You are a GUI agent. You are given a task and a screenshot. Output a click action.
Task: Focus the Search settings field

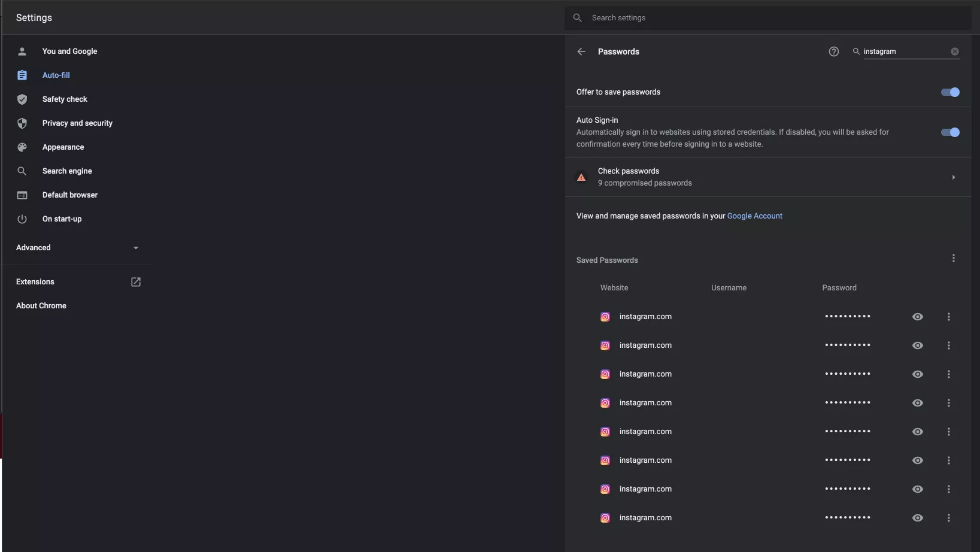coord(768,18)
